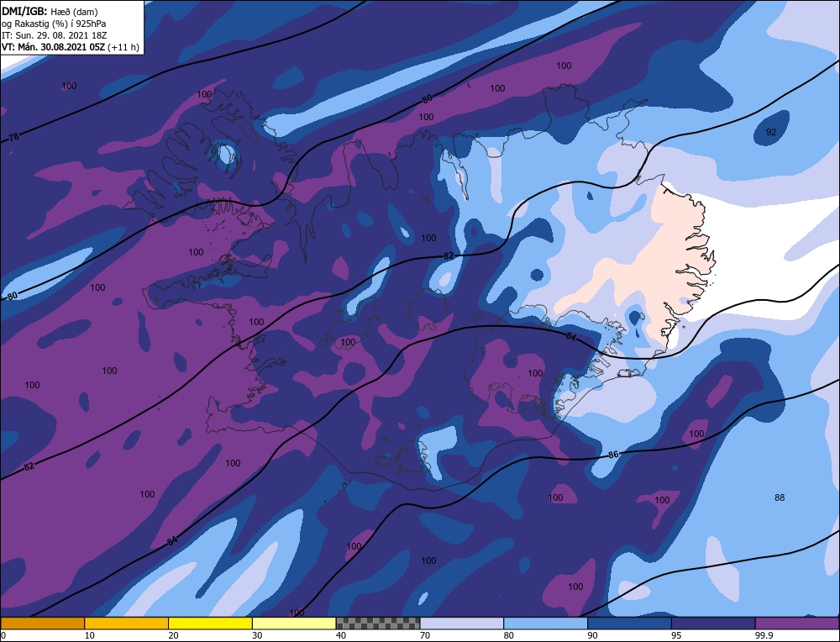Pick the lavender 70–80 legend swatch
840x642 pixels.
coord(462,623)
